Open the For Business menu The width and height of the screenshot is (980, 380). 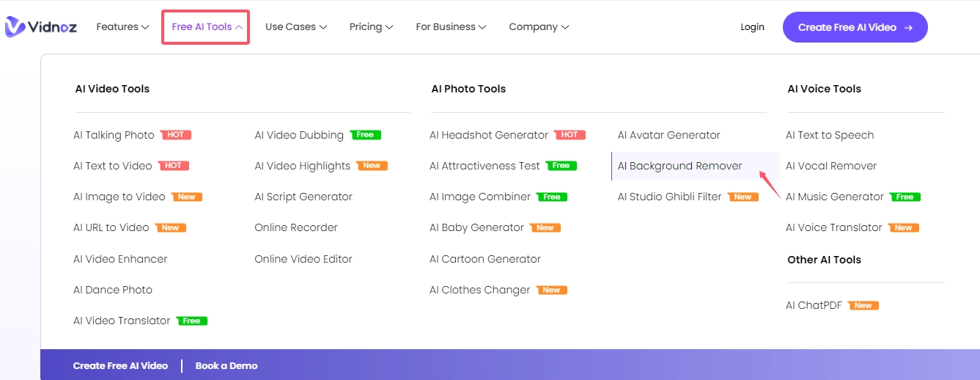[451, 27]
